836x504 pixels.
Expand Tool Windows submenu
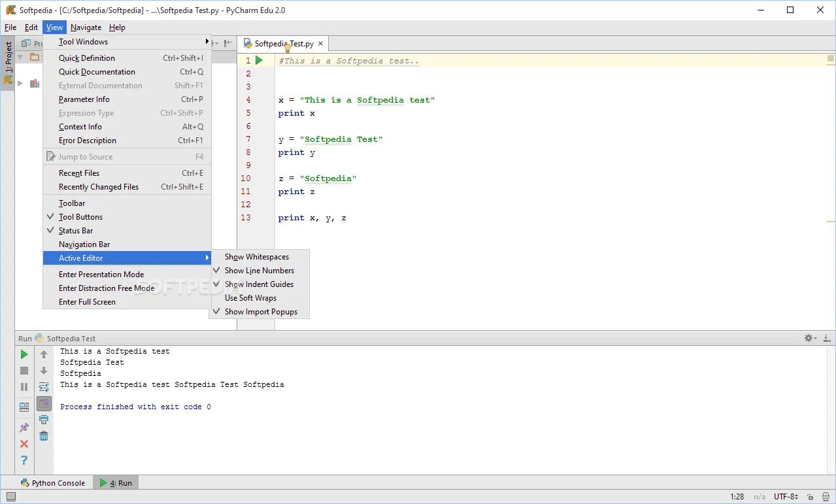click(127, 42)
